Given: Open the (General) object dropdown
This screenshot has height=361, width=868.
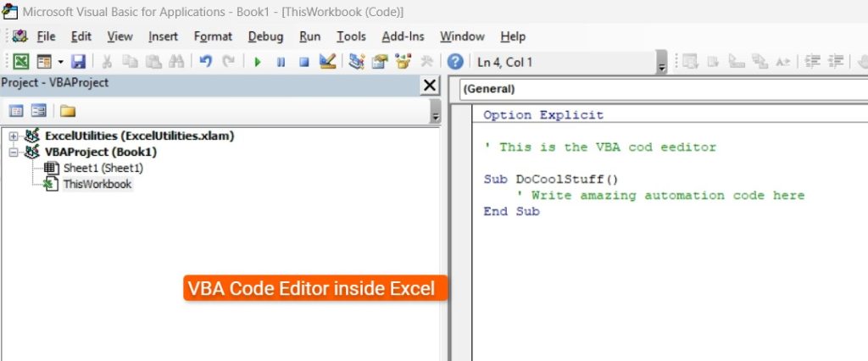Looking at the screenshot, I should click(x=663, y=89).
